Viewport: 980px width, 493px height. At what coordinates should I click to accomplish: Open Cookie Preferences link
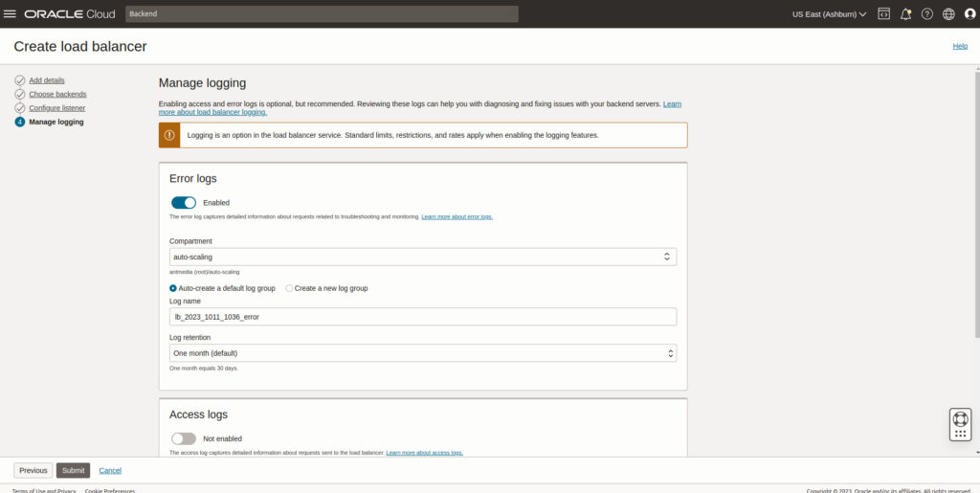coord(110,491)
